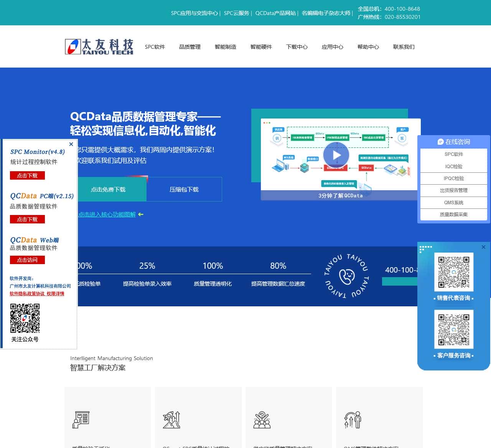Click the yellow arrow beside core function link
The height and width of the screenshot is (448, 491).
[x=141, y=214]
